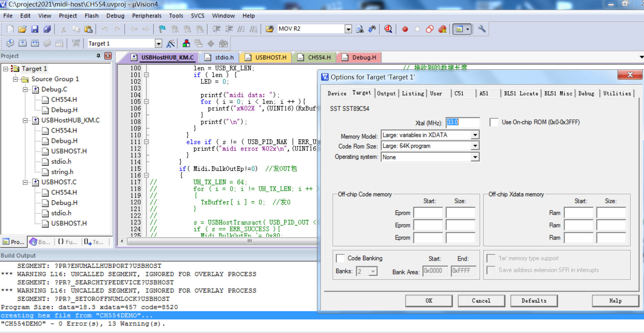Viewport: 644px width, 333px height.
Task: Click the Manage project items cubes icon
Action: (186, 43)
